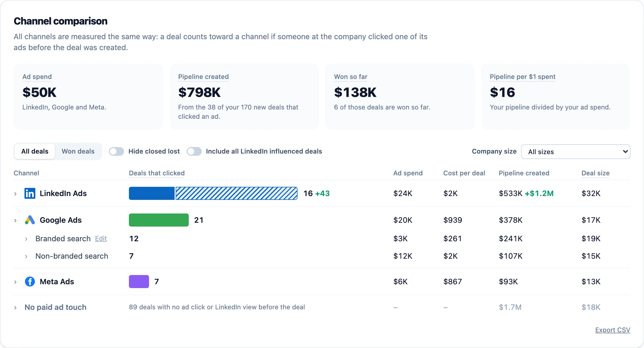Click the $798K pipeline created value
The width and height of the screenshot is (644, 348).
199,92
